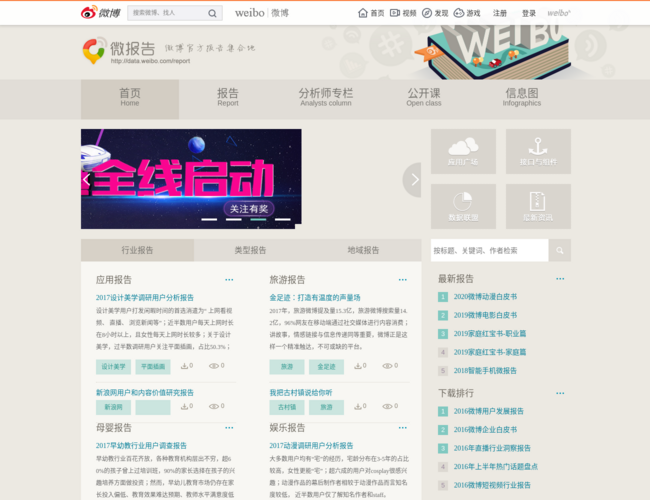Go to 首页 Home main menu
The image size is (650, 500).
click(130, 100)
